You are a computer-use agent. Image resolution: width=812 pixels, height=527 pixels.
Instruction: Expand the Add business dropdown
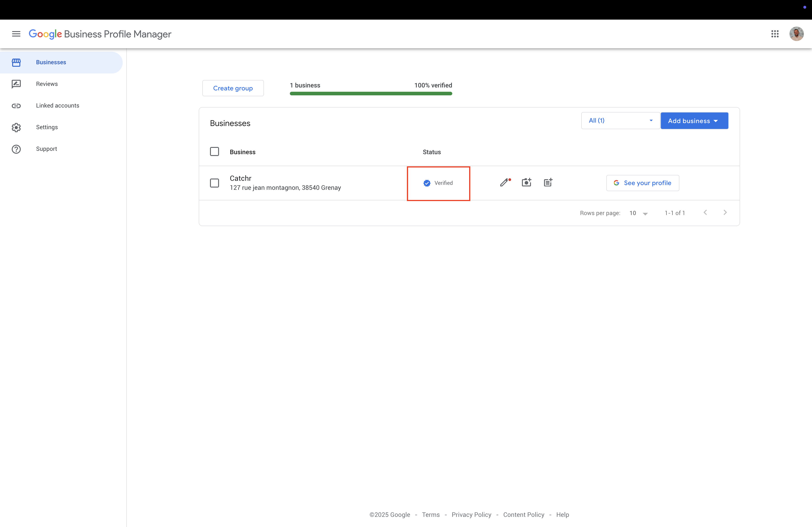(694, 121)
